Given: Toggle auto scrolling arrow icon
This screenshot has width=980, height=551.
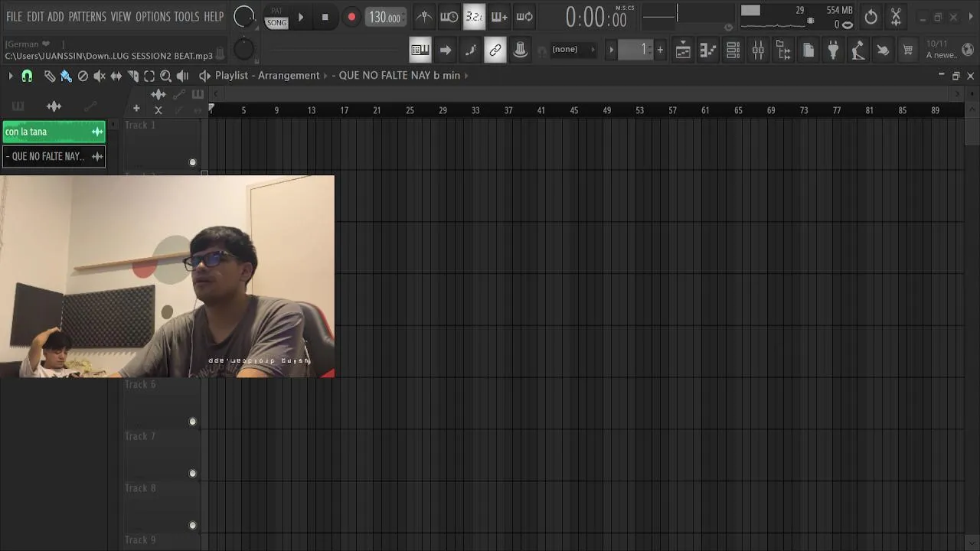Looking at the screenshot, I should tap(446, 50).
